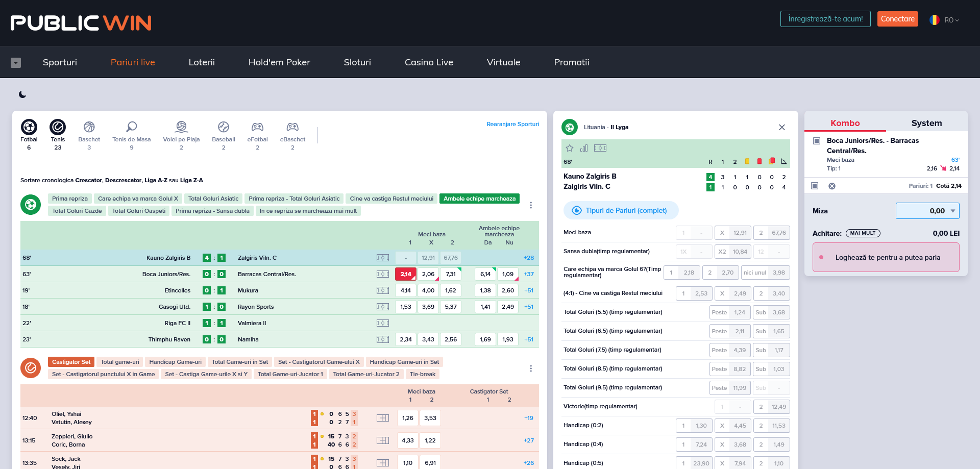Screen dimensions: 980x469
Task: Enable the Total Goluri Gazde filter
Action: click(77, 211)
